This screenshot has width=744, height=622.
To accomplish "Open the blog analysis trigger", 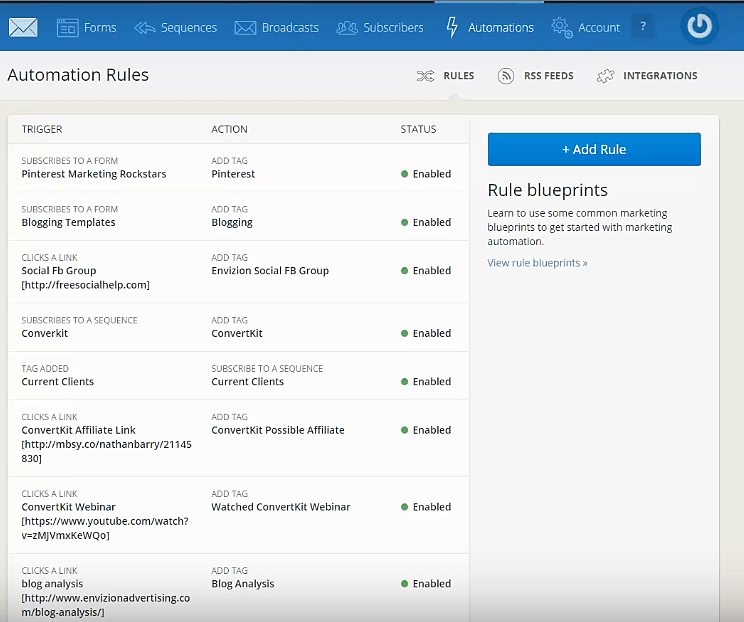I will (52, 584).
